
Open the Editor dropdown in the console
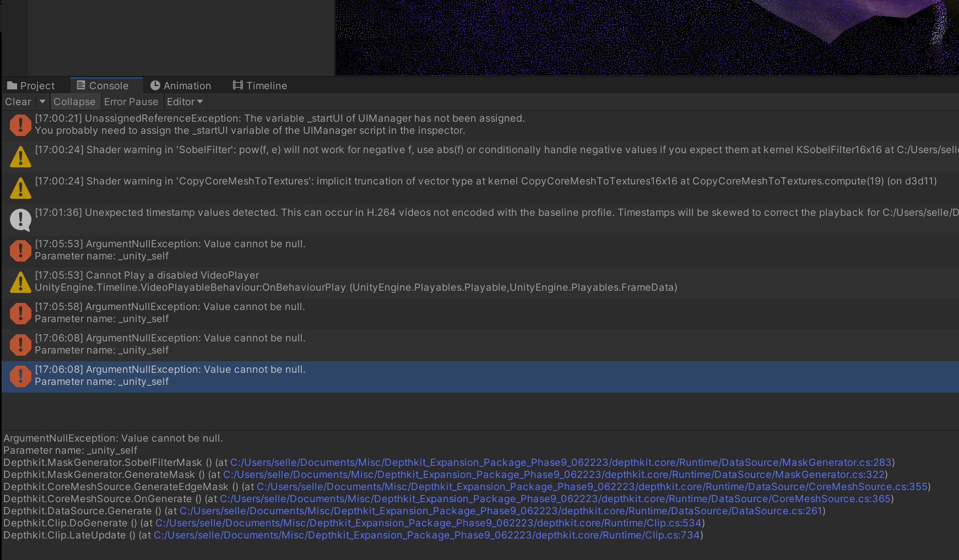tap(185, 102)
